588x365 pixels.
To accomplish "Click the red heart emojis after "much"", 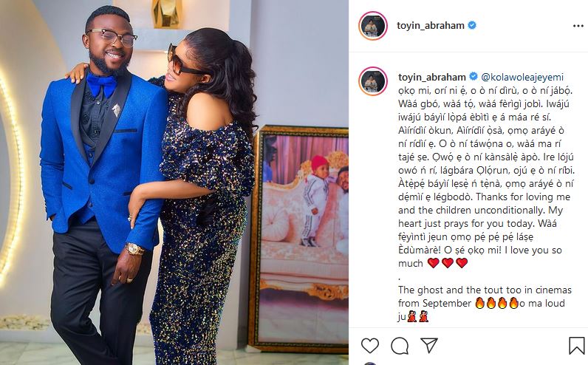I will point(448,263).
